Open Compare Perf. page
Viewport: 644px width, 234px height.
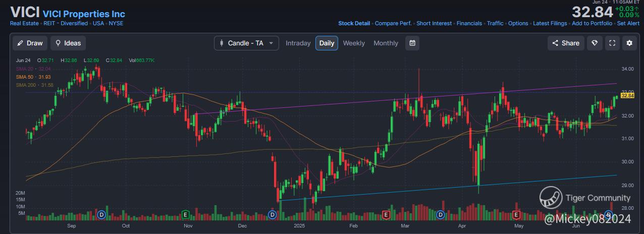pyautogui.click(x=393, y=23)
